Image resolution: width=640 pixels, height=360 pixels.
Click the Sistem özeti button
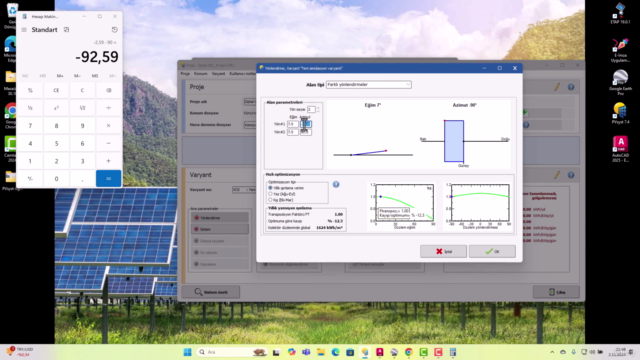coord(211,292)
